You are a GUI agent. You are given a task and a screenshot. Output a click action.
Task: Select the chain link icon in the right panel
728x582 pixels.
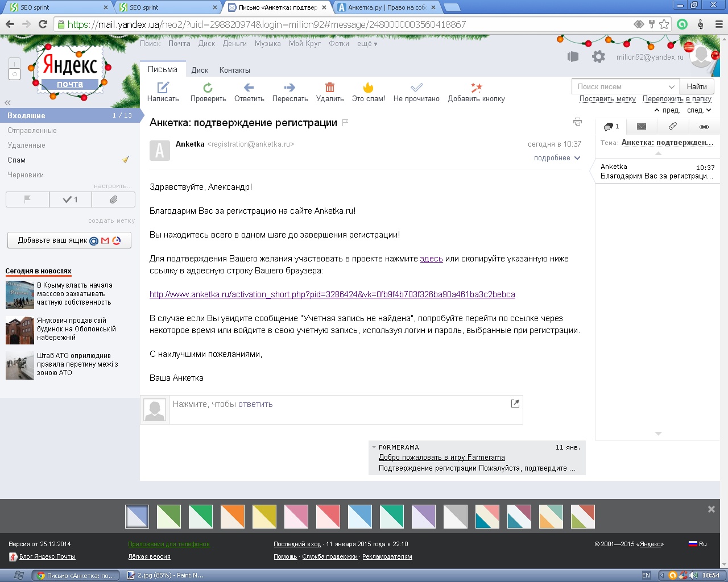[x=704, y=127]
